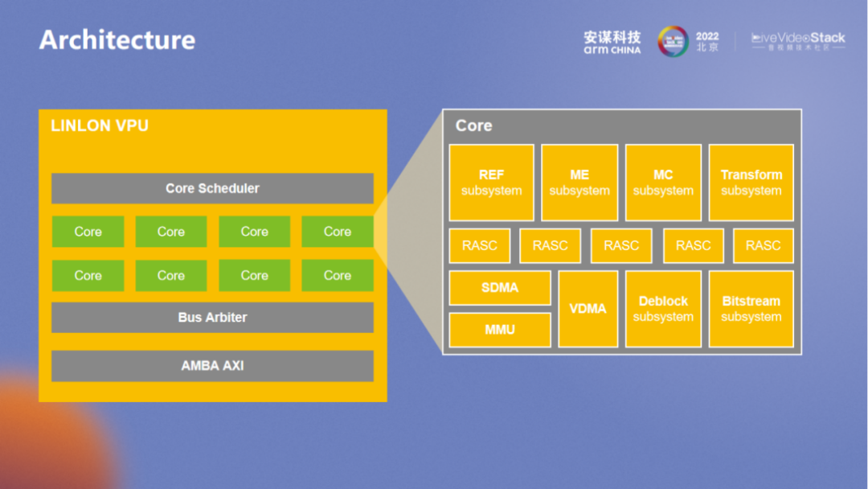
Task: Select the Deblock subsystem block
Action: click(x=663, y=309)
